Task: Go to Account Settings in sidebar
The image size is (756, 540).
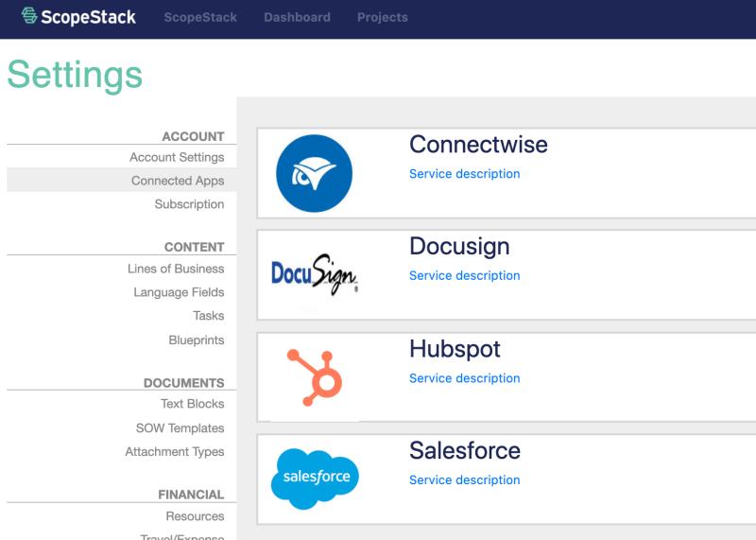Action: (x=177, y=157)
